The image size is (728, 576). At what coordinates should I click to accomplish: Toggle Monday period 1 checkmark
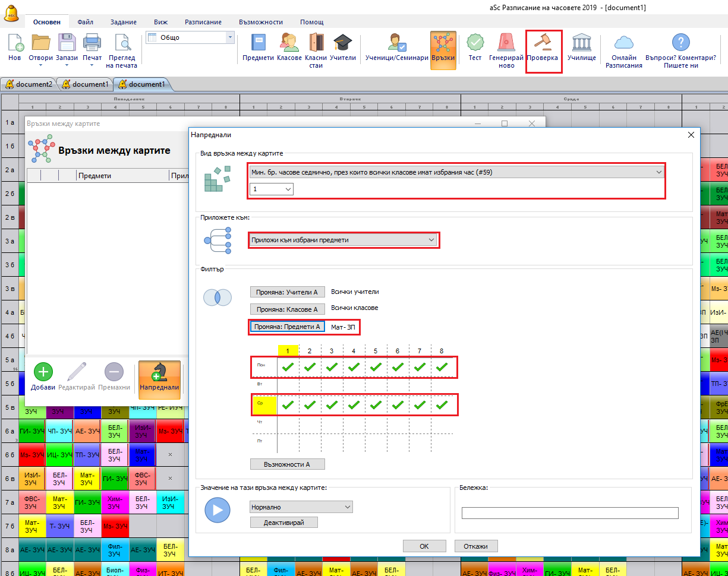(x=288, y=368)
